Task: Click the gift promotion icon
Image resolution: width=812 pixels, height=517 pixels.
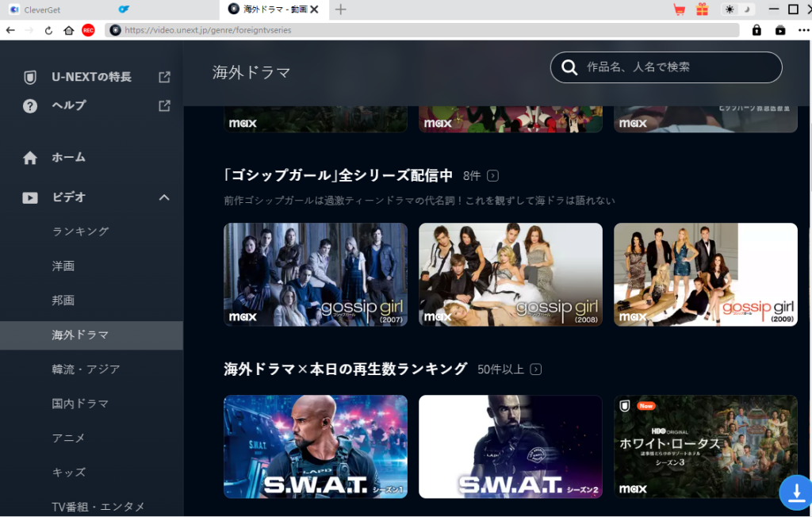Action: pyautogui.click(x=702, y=9)
